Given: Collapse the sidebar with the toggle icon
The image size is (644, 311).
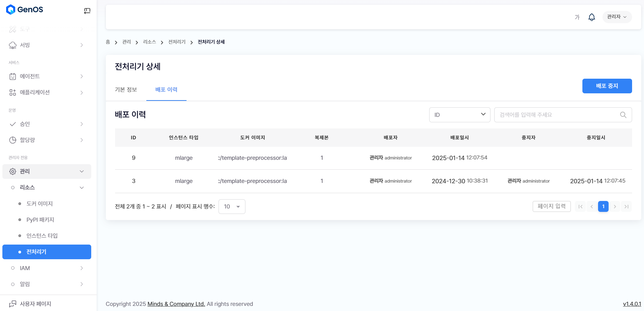Looking at the screenshot, I should [87, 11].
